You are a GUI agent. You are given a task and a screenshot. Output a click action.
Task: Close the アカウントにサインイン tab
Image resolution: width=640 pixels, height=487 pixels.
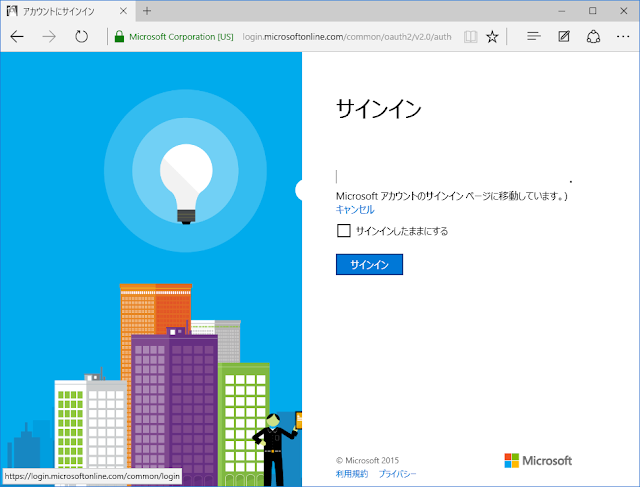tap(123, 11)
